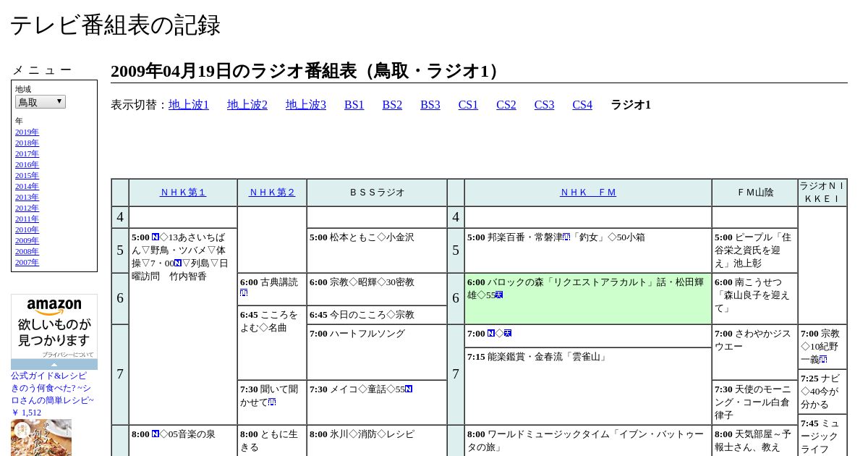Image resolution: width=868 pixels, height=456 pixels.
Task: Select 2012年 in the year menu
Action: click(27, 208)
